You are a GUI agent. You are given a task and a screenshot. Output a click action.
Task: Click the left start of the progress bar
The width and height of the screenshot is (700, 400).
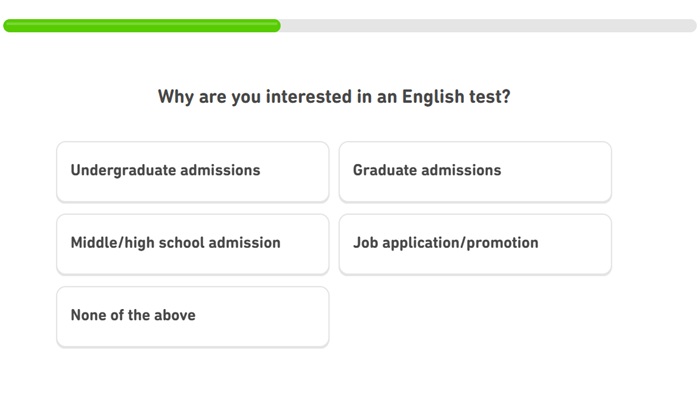tap(10, 26)
